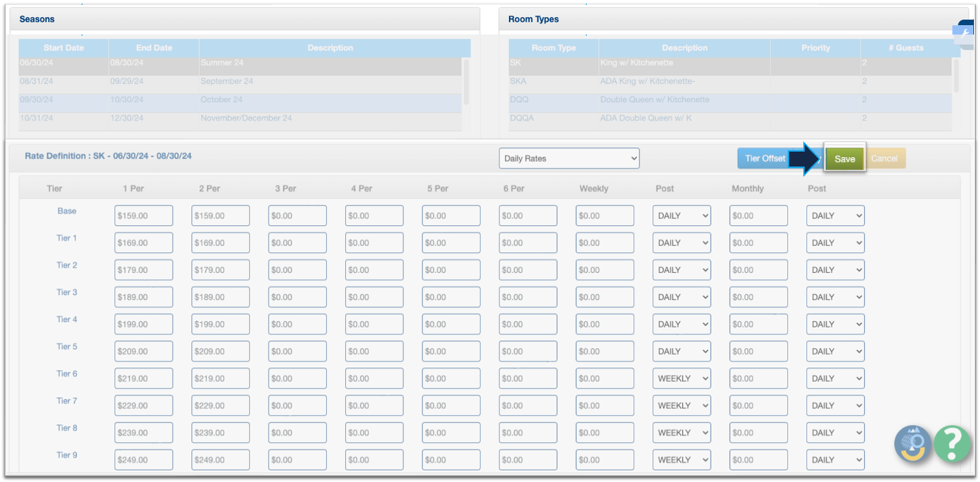This screenshot has height=482, width=980.
Task: Open Tier 9 monthly Post dropdown
Action: (835, 460)
